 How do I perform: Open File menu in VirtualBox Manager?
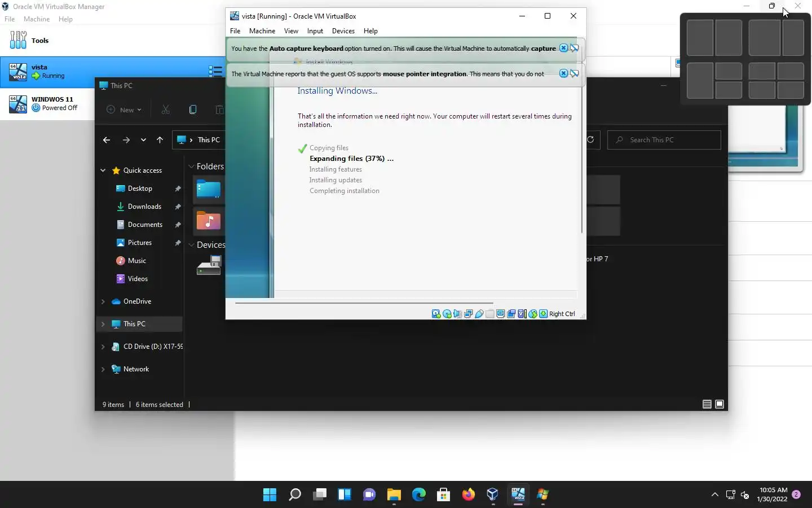(10, 19)
